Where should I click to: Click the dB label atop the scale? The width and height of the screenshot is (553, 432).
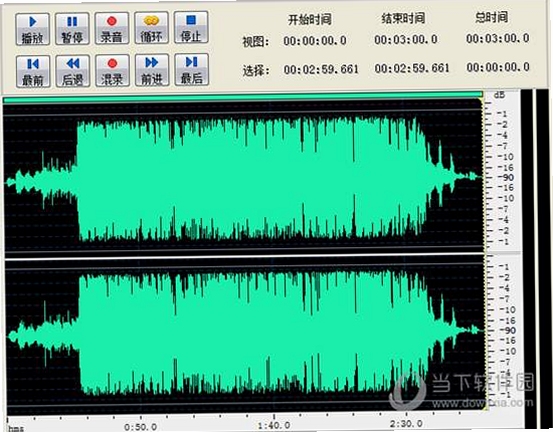point(499,95)
